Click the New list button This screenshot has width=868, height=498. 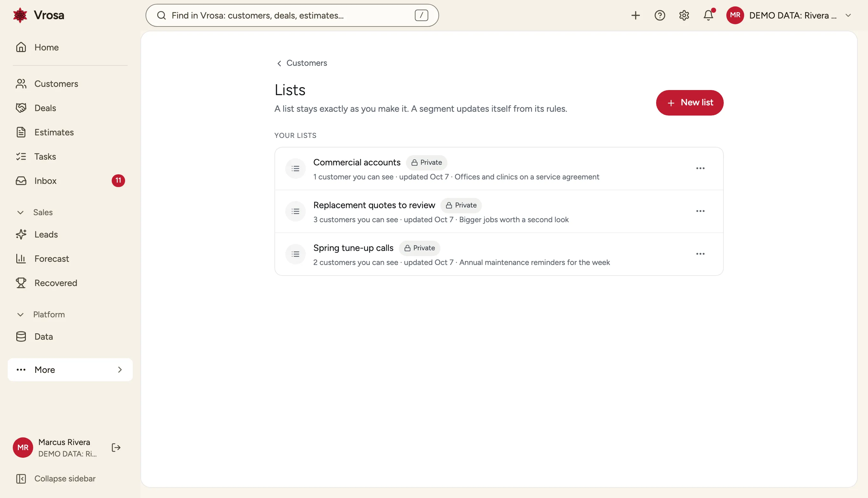(690, 102)
